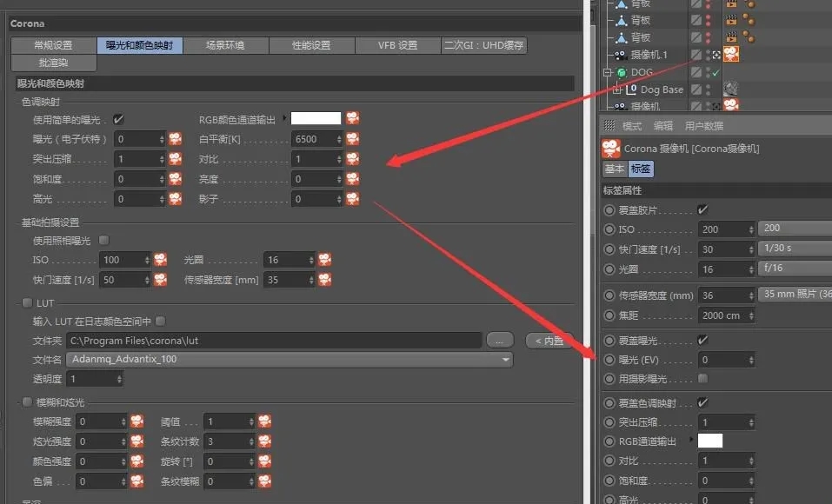Click the camera icon next to 色偏
832x504 pixels.
[x=136, y=481]
